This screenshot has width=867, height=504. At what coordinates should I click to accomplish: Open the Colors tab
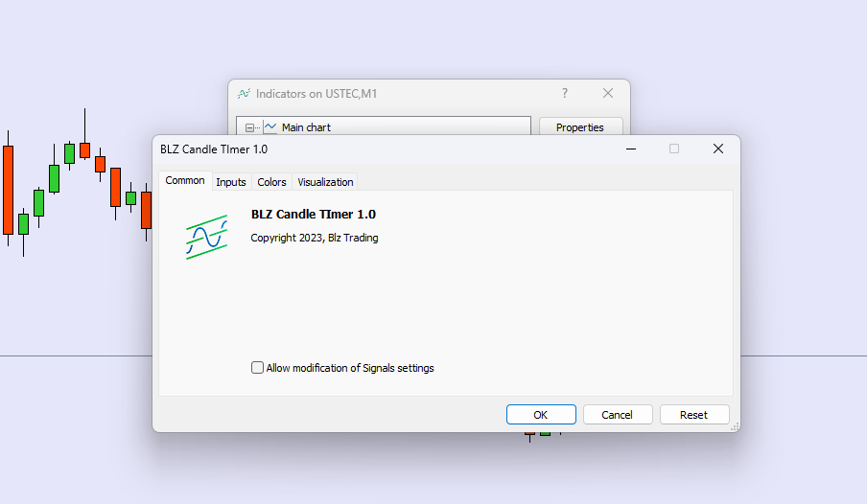coord(271,182)
